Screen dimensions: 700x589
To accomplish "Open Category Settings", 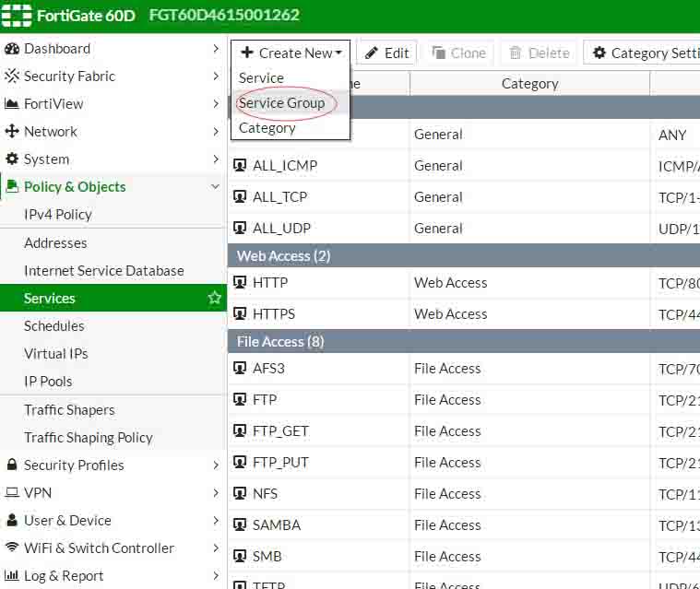I will tap(644, 53).
